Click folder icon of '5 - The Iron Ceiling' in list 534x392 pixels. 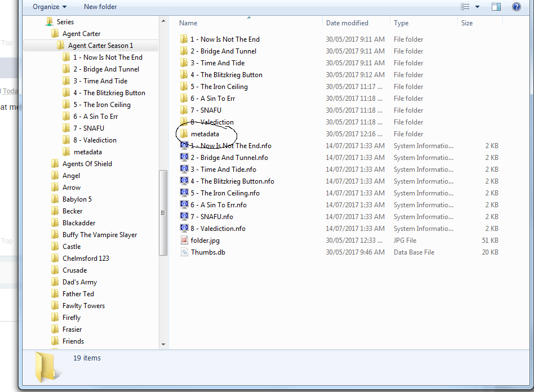pos(184,87)
